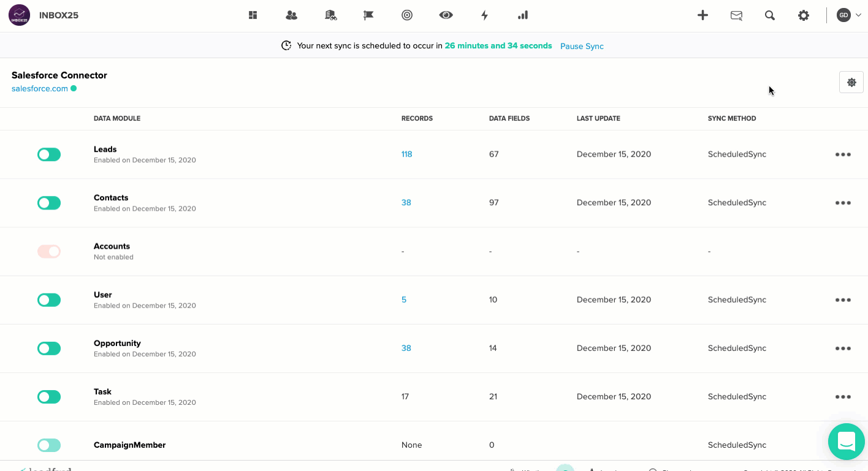Open the companies building icon
Screen dimensions: 868x471
[x=330, y=15]
